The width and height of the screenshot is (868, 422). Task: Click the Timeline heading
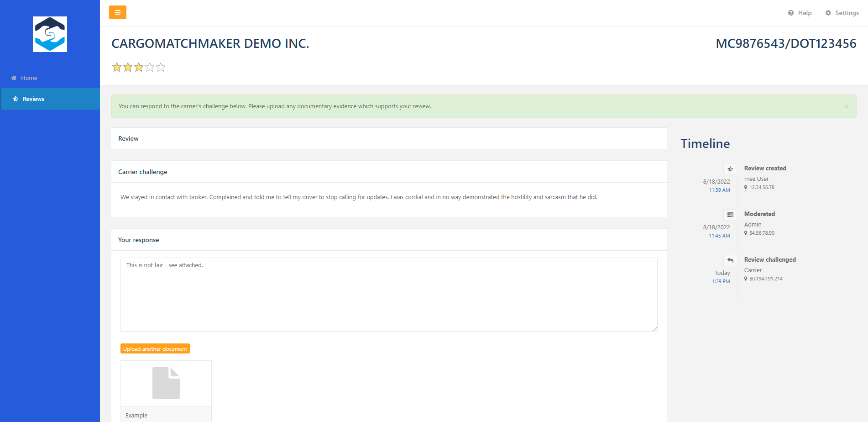pos(705,143)
